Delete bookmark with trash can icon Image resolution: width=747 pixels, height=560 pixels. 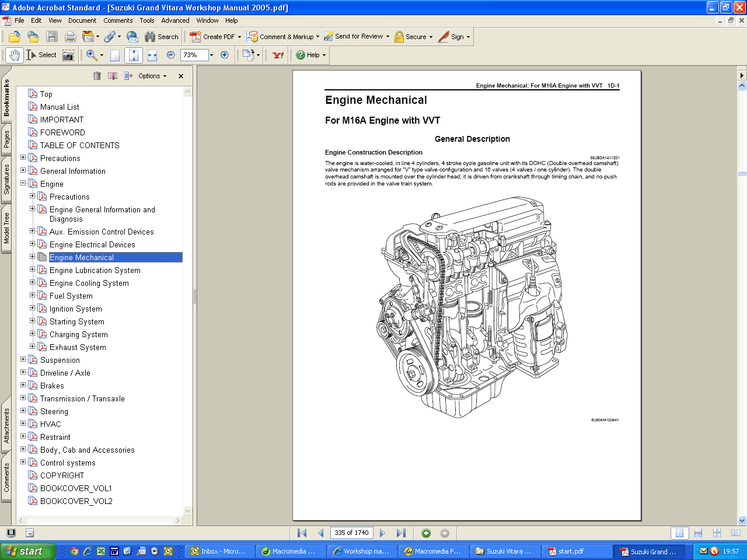coord(97,76)
